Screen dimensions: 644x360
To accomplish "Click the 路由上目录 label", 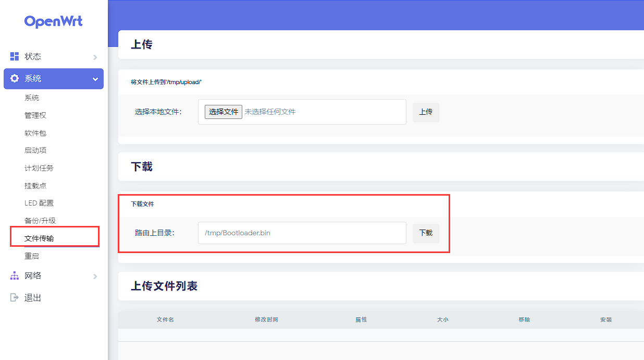I will [x=155, y=233].
